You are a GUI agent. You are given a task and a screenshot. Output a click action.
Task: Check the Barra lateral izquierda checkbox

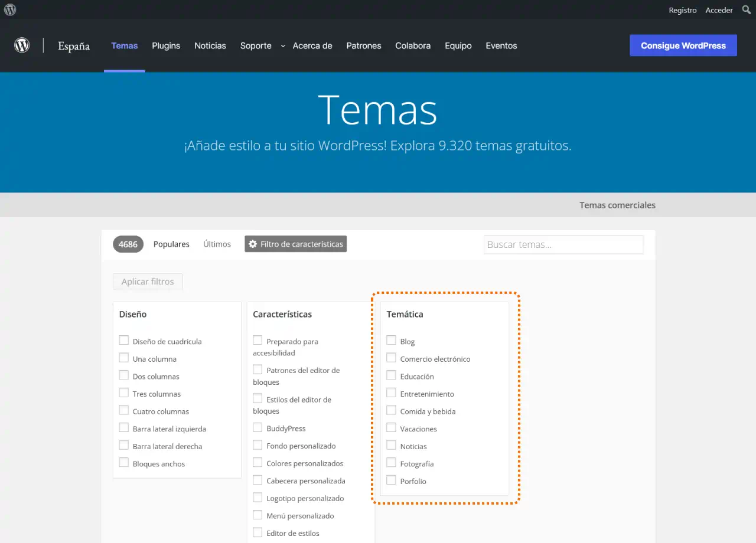[x=124, y=427]
